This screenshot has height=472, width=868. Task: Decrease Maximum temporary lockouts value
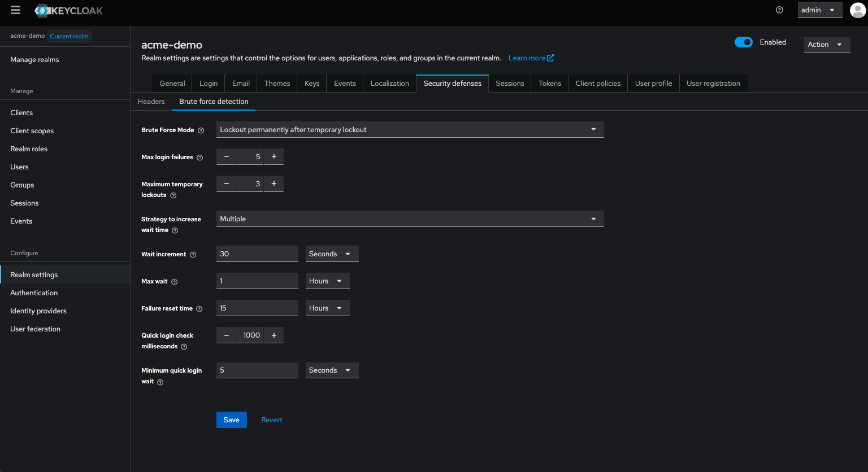(x=226, y=183)
